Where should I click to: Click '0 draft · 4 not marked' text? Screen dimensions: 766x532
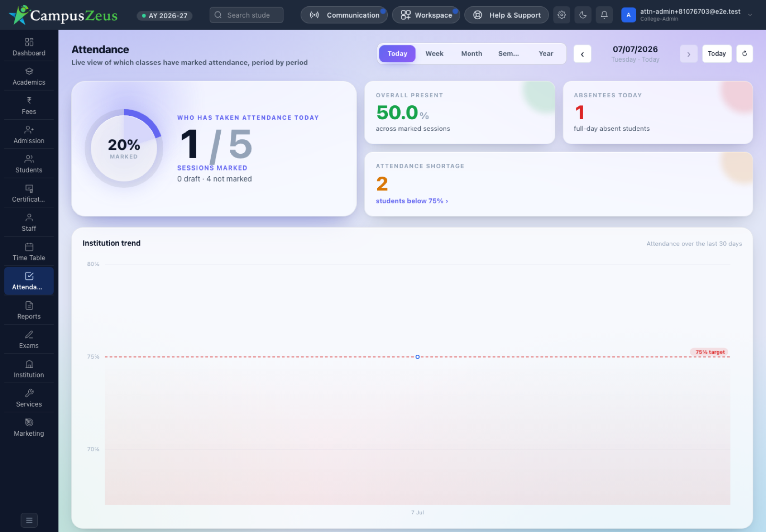pyautogui.click(x=214, y=179)
